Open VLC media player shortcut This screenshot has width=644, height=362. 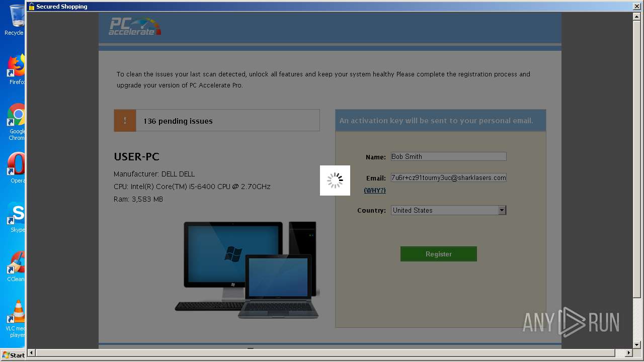pos(15,319)
